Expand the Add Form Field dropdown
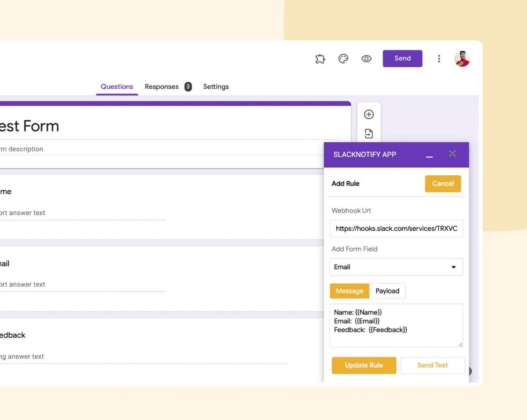The width and height of the screenshot is (527, 420). (x=396, y=267)
